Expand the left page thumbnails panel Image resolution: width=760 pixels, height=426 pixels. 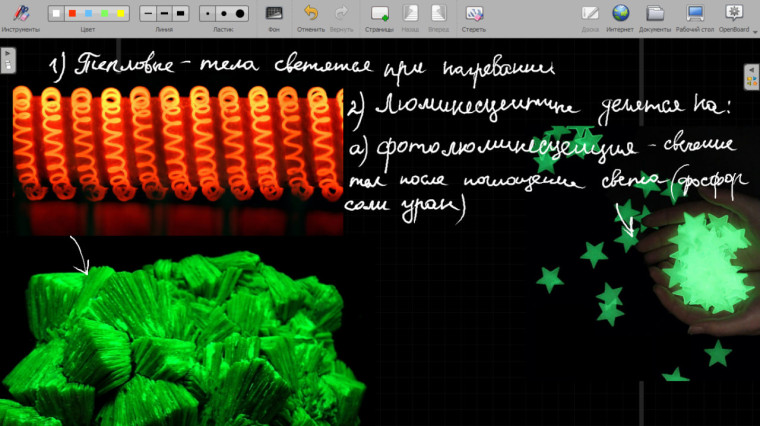click(x=8, y=60)
